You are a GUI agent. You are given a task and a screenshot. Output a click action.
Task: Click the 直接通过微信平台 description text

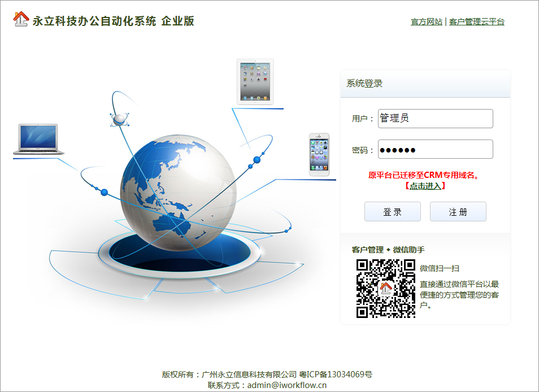459,294
